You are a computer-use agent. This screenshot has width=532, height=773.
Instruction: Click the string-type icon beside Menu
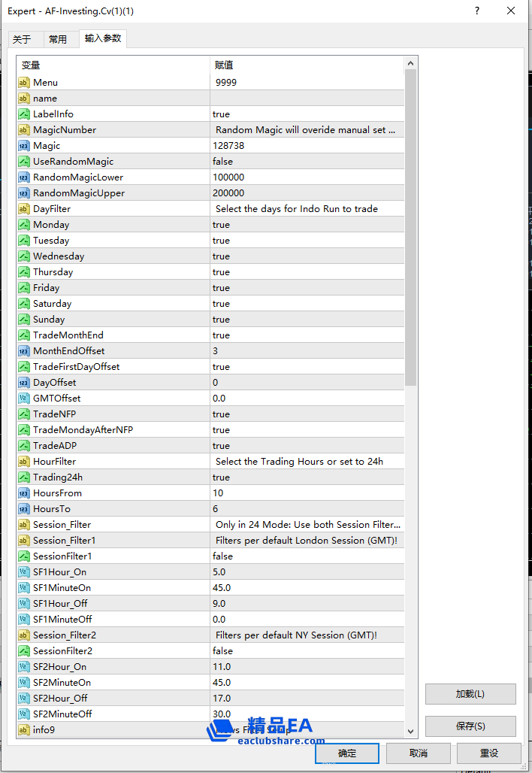24,83
